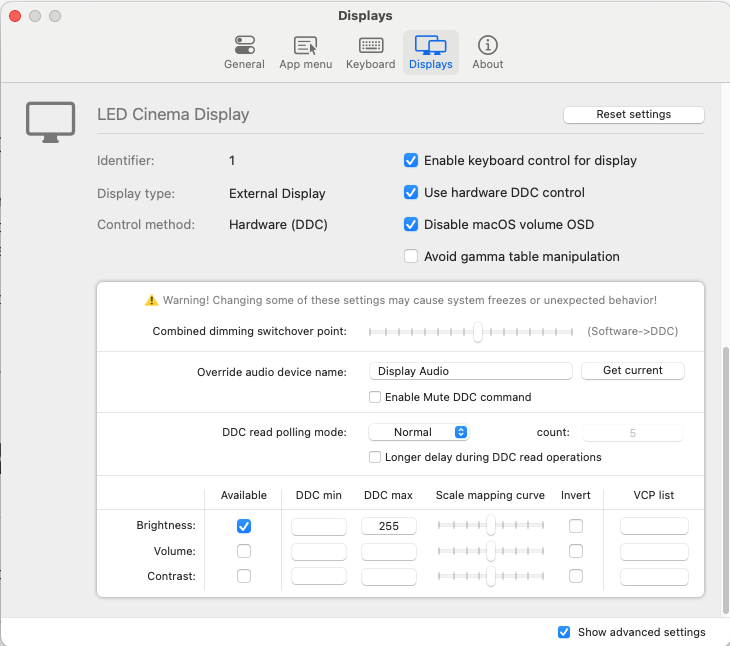Click the LED Cinema Display heading

point(173,114)
